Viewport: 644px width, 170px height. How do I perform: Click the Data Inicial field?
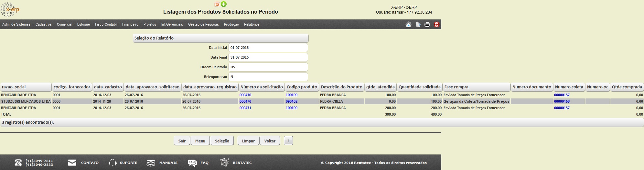[268, 48]
